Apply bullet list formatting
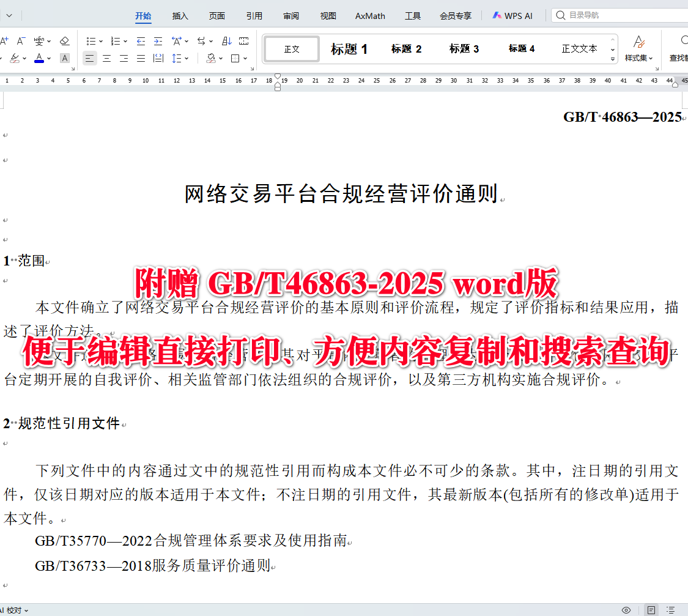Viewport: 688px width, 616px height. coord(92,41)
